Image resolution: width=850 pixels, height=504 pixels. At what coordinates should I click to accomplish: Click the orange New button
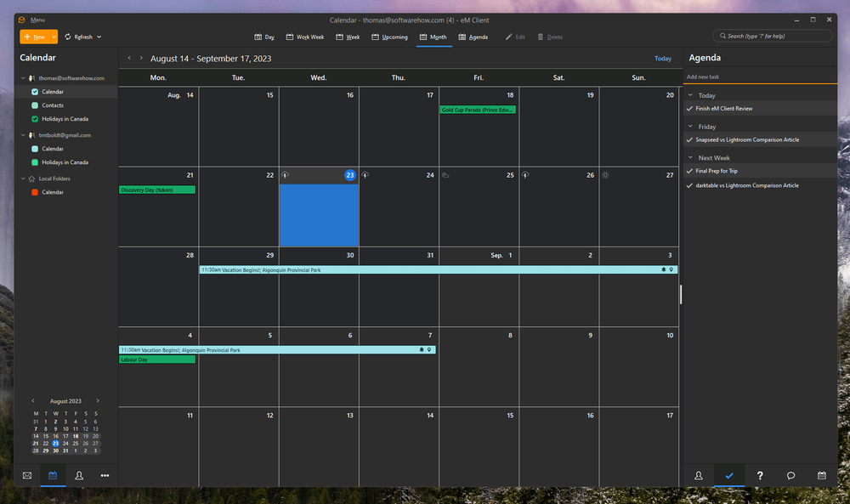(x=35, y=37)
